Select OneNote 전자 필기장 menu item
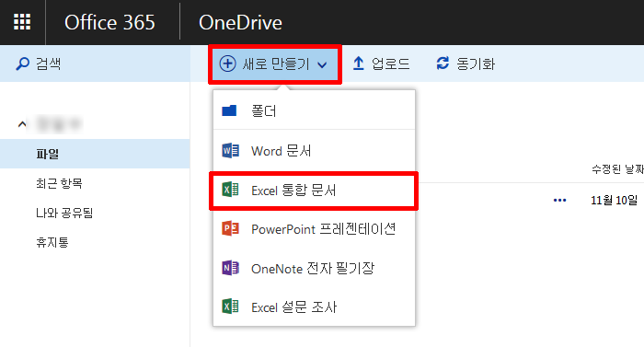The image size is (644, 347). pos(315,268)
